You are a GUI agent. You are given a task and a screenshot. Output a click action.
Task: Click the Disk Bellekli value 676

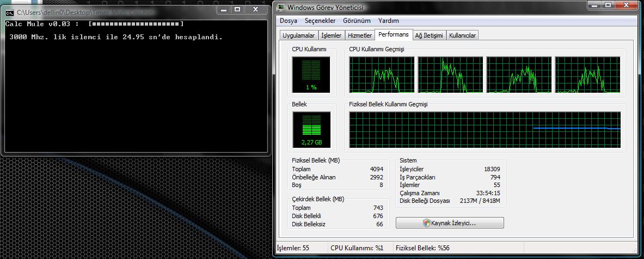(x=378, y=216)
